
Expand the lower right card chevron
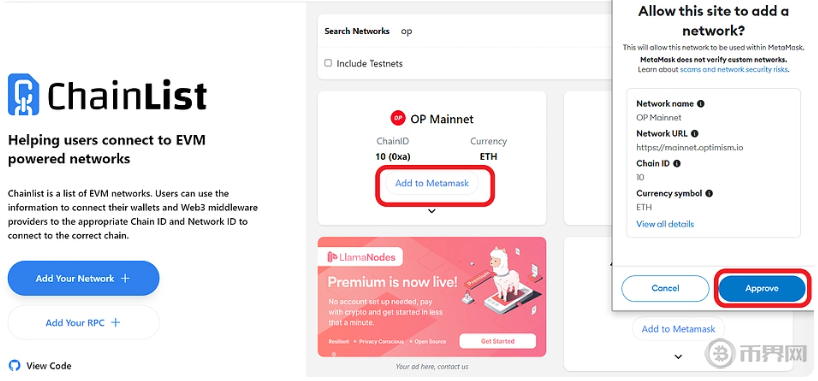click(x=678, y=357)
